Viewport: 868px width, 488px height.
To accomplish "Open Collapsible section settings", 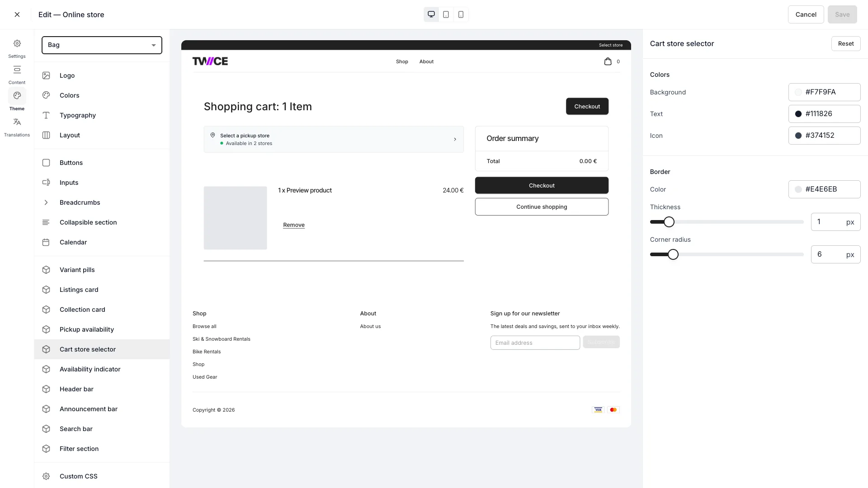I will pyautogui.click(x=102, y=222).
